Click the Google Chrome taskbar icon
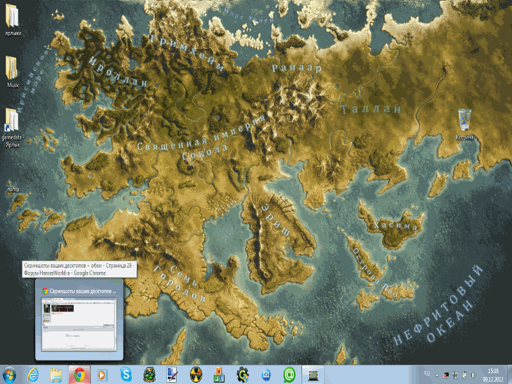Image resolution: width=512 pixels, height=384 pixels. (x=79, y=375)
